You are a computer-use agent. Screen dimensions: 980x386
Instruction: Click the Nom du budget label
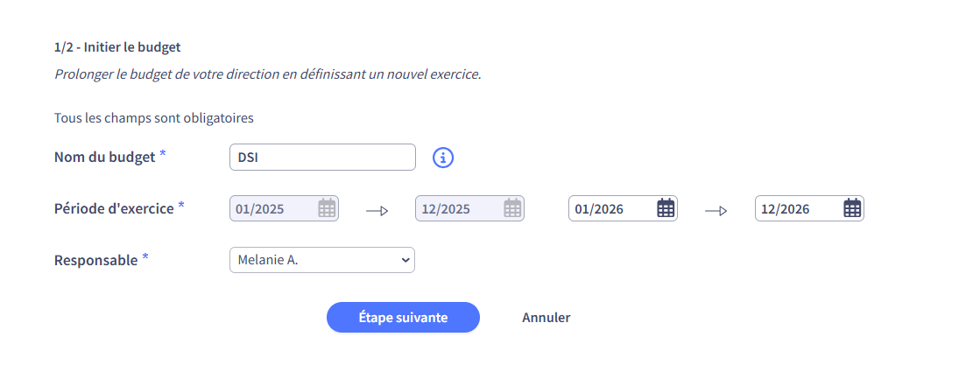click(x=104, y=158)
